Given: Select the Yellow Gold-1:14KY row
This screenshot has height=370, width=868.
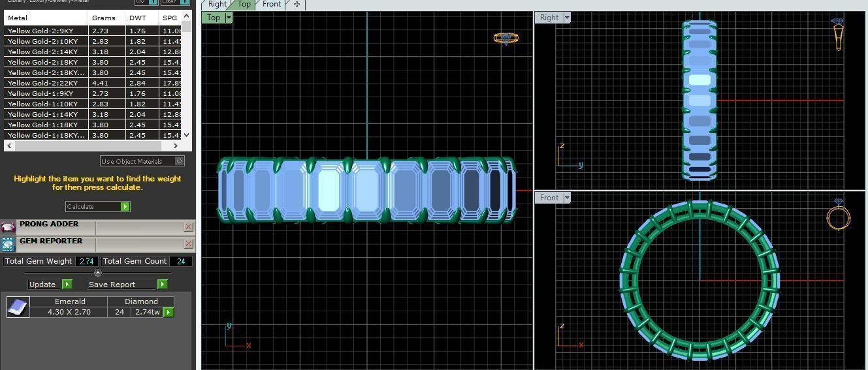Looking at the screenshot, I should coord(93,114).
